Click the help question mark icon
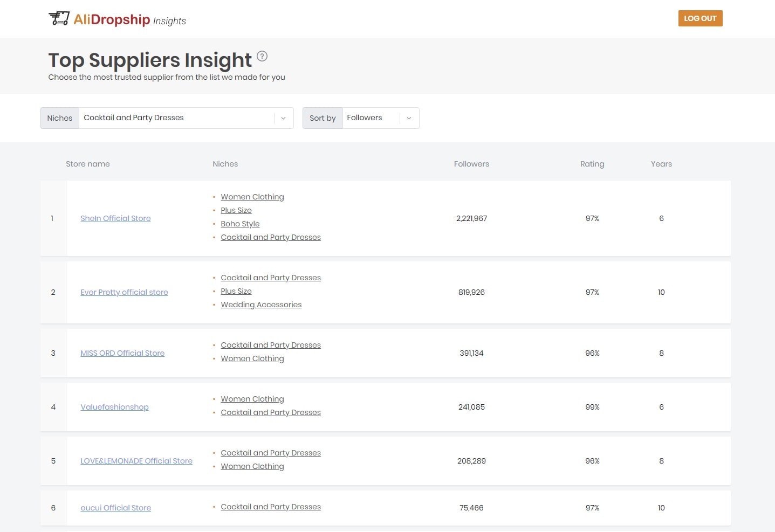The image size is (775, 532). pos(262,56)
